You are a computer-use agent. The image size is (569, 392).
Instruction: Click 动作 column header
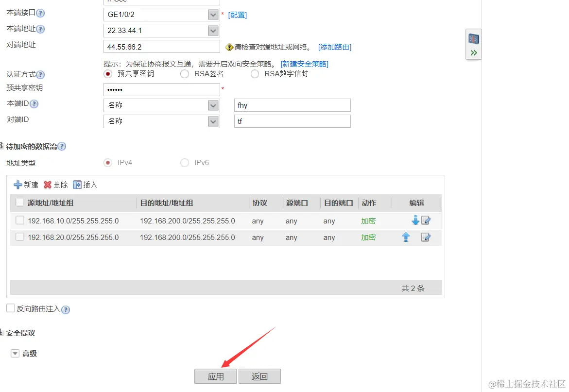369,203
